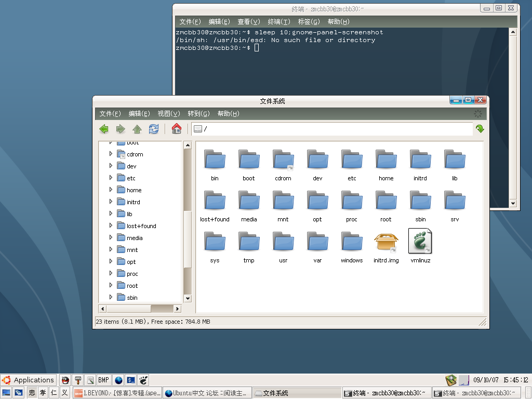Launch the QQ penguin launcher in panel
The image size is (532, 399).
click(x=65, y=380)
